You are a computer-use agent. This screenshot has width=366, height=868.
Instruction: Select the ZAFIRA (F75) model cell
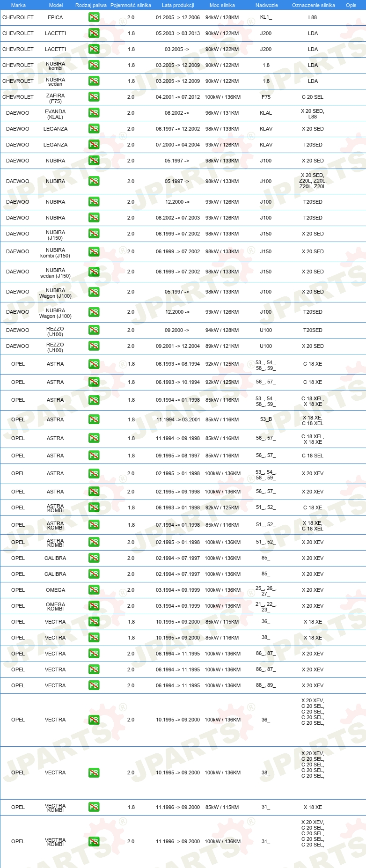click(x=55, y=98)
